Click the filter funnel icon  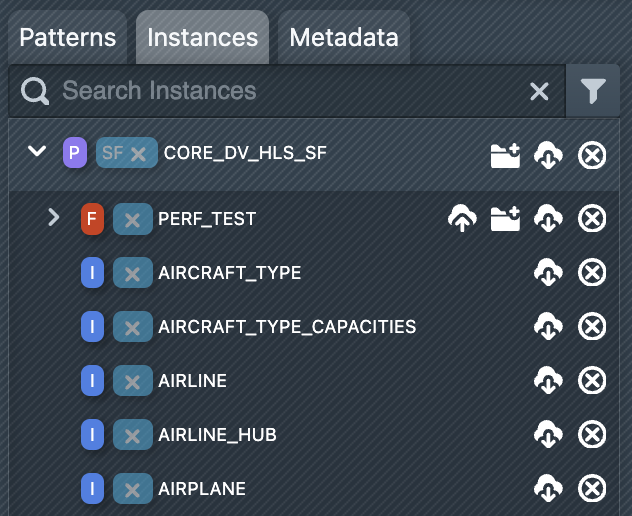(x=593, y=92)
